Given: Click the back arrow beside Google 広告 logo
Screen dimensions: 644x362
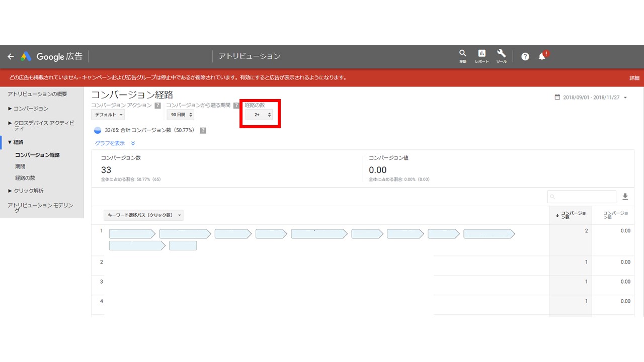Looking at the screenshot, I should click(11, 57).
